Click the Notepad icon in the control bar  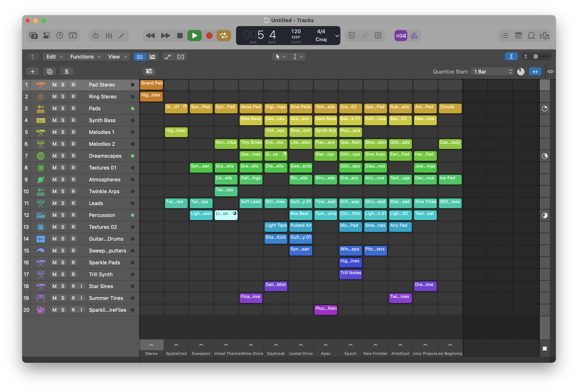point(518,36)
